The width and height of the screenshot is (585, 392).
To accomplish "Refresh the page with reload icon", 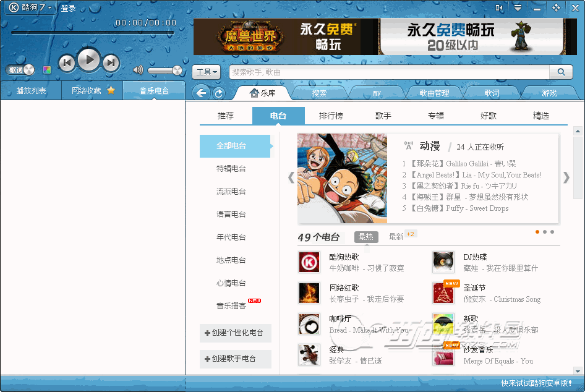I will click(219, 93).
